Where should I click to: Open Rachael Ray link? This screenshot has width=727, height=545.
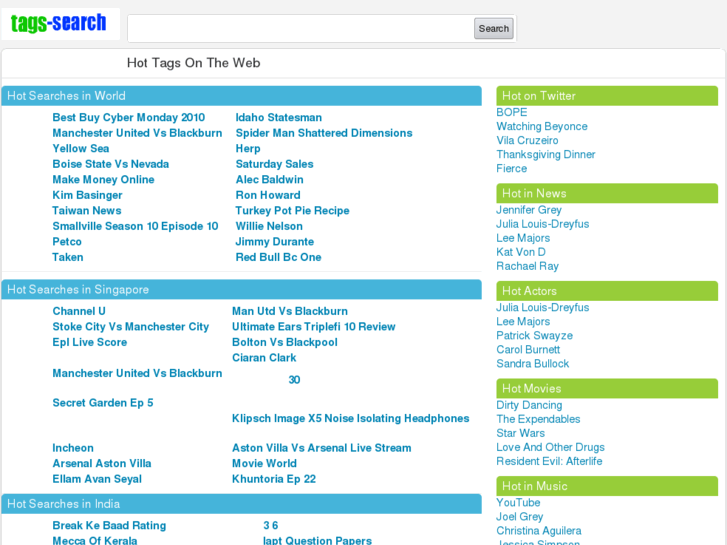pyautogui.click(x=528, y=266)
